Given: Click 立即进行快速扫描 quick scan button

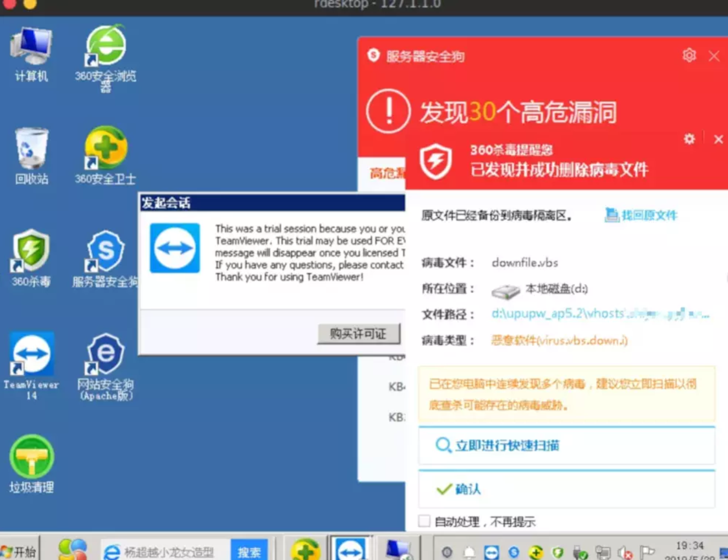Looking at the screenshot, I should pyautogui.click(x=567, y=445).
